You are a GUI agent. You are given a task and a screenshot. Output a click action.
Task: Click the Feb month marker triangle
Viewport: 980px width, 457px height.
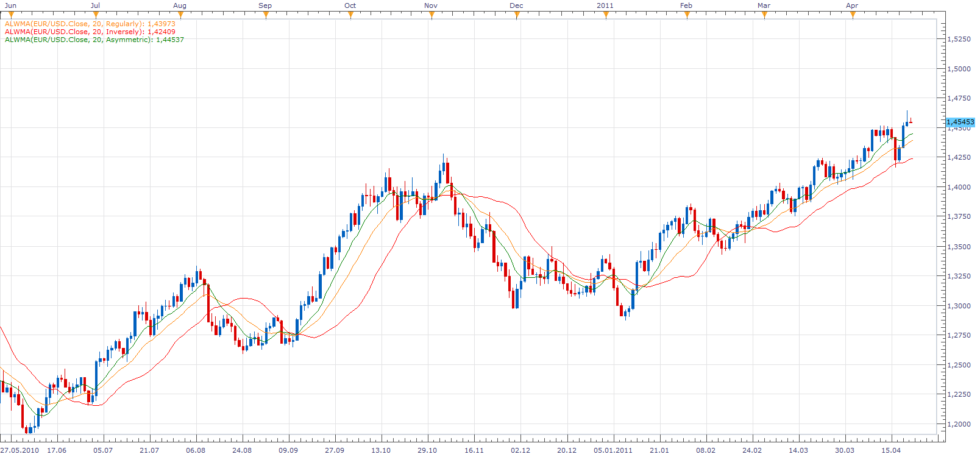point(687,15)
